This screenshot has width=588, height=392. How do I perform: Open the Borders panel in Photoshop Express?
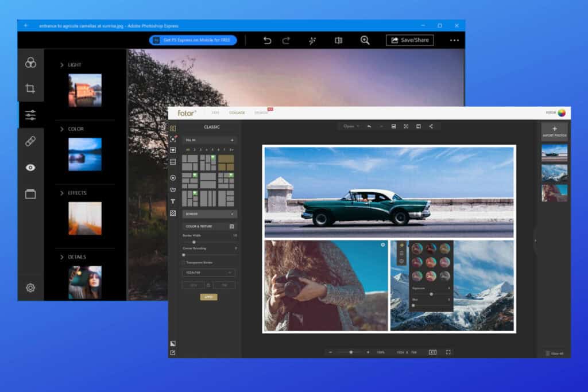(30, 195)
